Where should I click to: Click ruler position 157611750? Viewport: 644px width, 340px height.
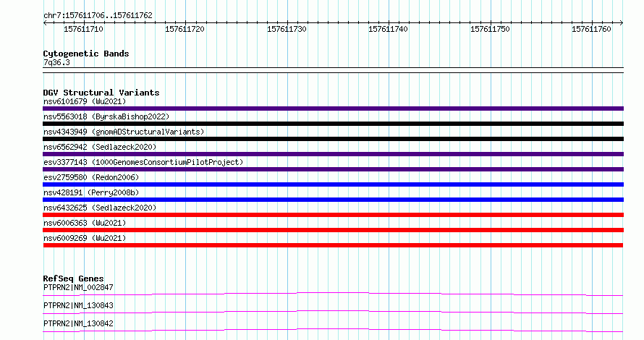coord(490,29)
